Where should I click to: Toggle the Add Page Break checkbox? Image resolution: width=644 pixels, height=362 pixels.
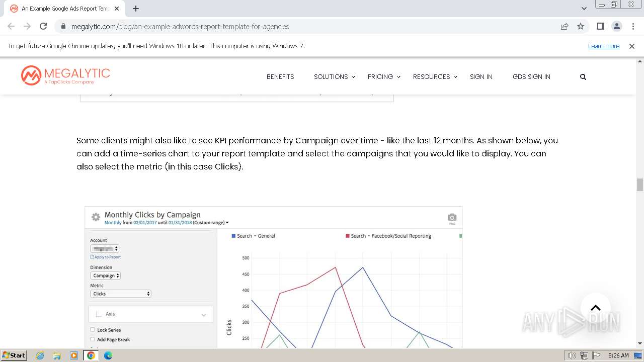(x=93, y=339)
